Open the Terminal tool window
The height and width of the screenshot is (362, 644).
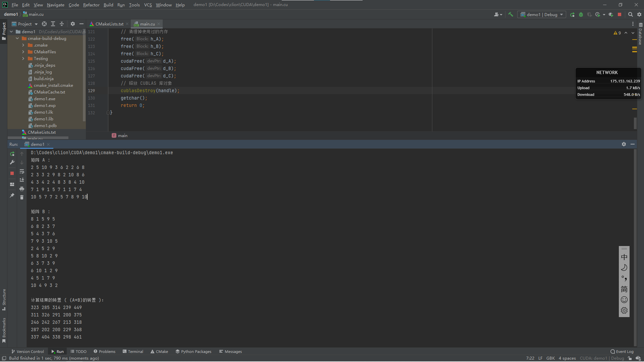[133, 351]
